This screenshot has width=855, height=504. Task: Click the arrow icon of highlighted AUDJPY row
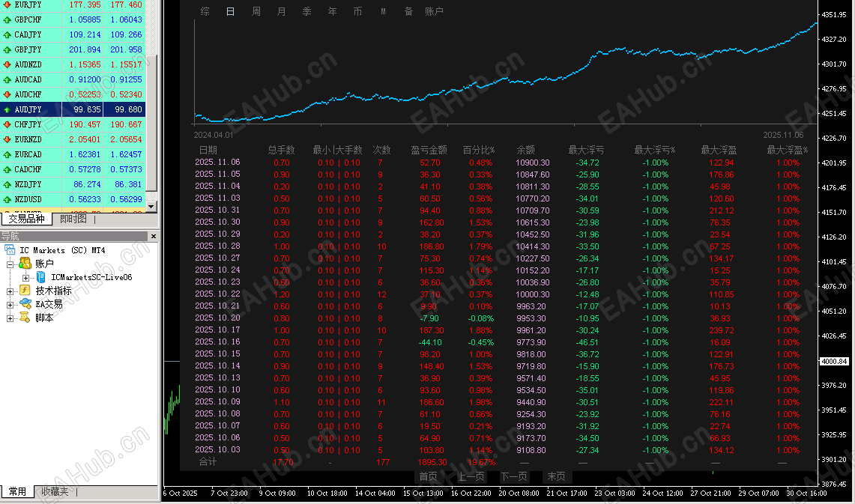pos(7,109)
